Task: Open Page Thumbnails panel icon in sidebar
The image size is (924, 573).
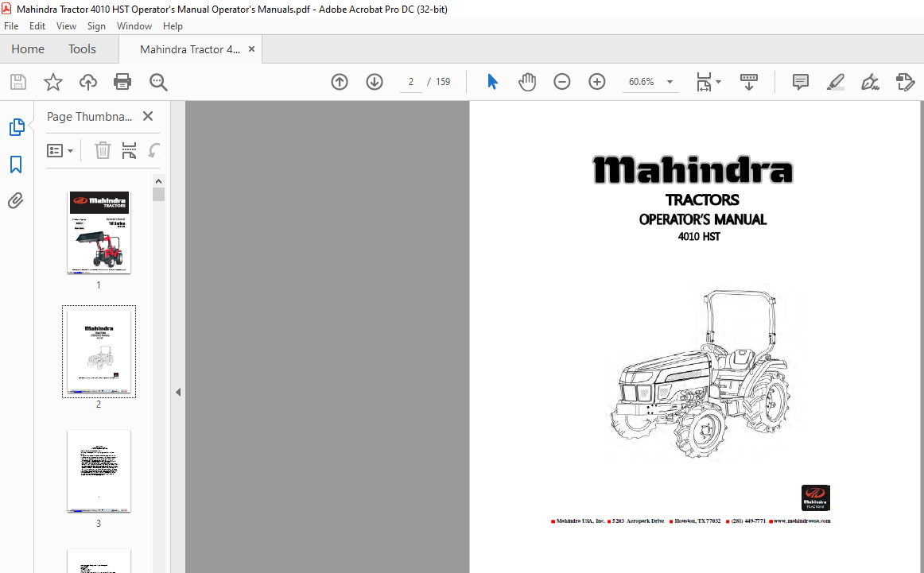Action: pyautogui.click(x=16, y=127)
